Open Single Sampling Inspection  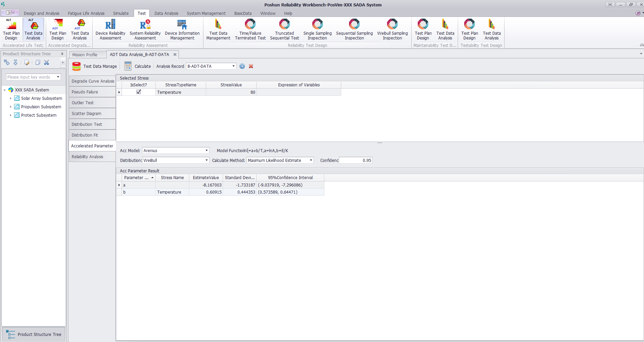click(317, 29)
